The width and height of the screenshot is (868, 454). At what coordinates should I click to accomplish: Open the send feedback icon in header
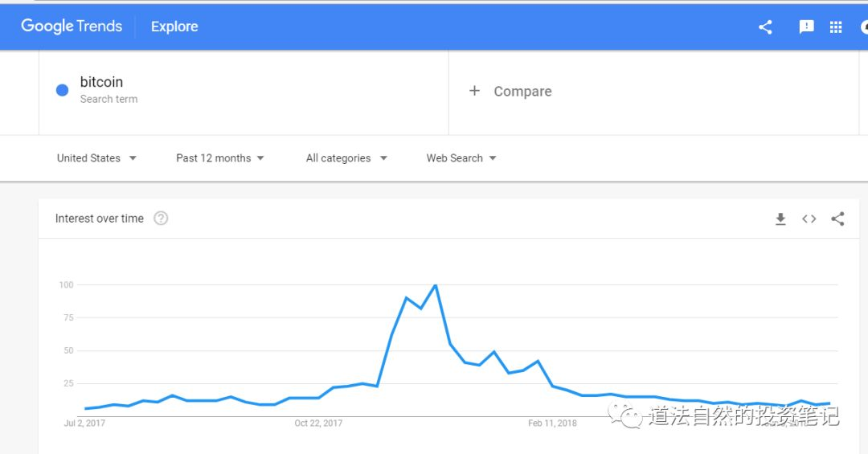click(x=807, y=27)
